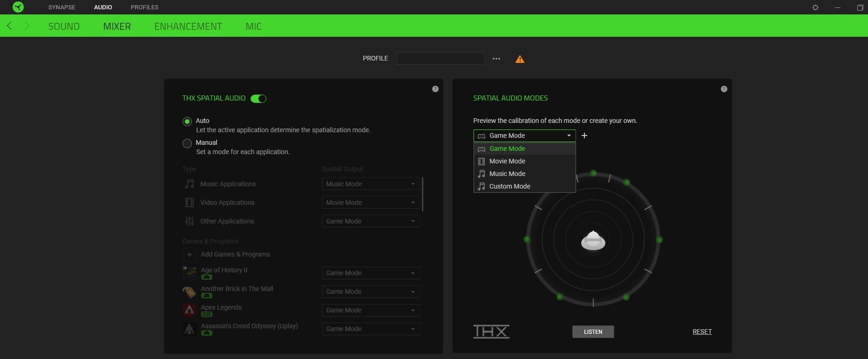Add a new spatial audio mode

[x=584, y=135]
